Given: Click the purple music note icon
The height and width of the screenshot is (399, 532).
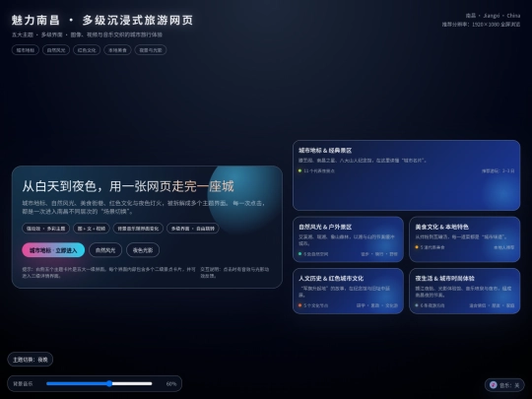Looking at the screenshot, I should coord(494,385).
